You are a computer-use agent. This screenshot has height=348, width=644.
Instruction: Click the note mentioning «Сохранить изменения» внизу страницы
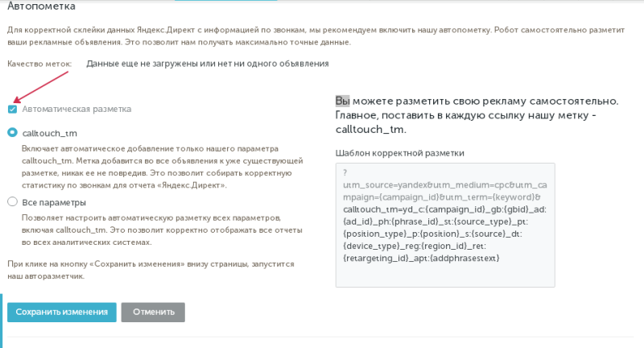pyautogui.click(x=151, y=270)
